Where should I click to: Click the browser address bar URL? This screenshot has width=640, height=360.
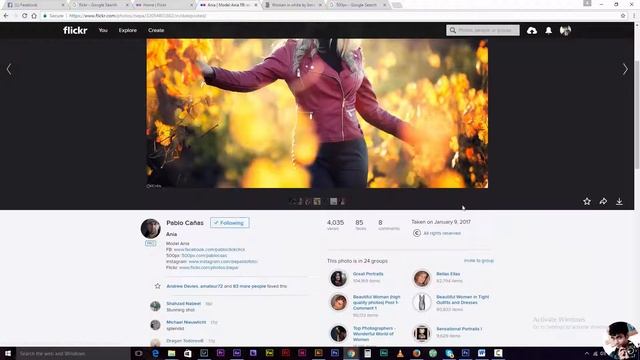pyautogui.click(x=137, y=16)
